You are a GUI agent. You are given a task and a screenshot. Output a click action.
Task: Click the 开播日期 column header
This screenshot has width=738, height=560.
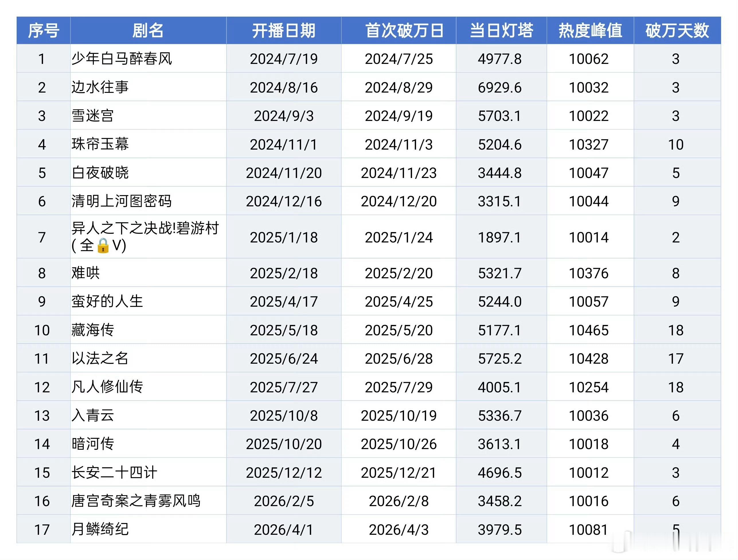(284, 30)
